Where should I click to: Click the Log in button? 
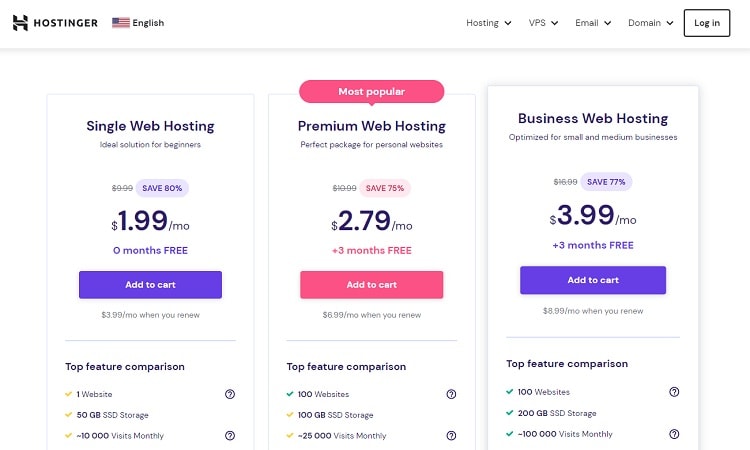click(707, 23)
